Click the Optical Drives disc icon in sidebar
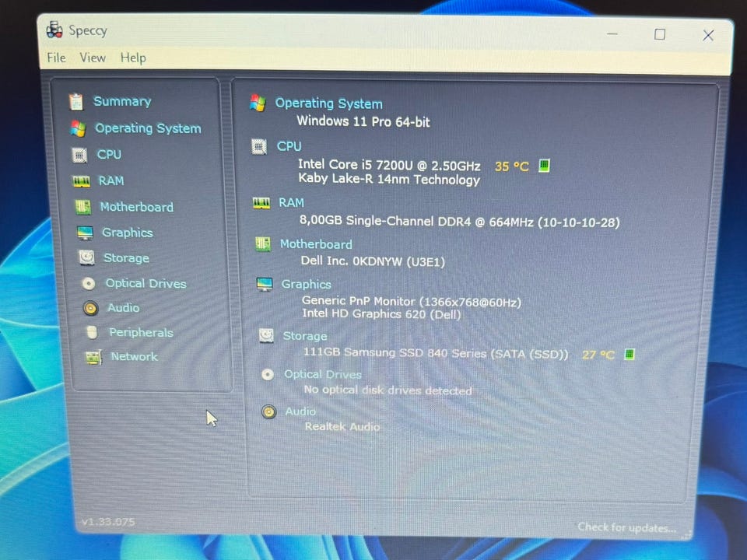The height and width of the screenshot is (560, 747). [x=89, y=284]
